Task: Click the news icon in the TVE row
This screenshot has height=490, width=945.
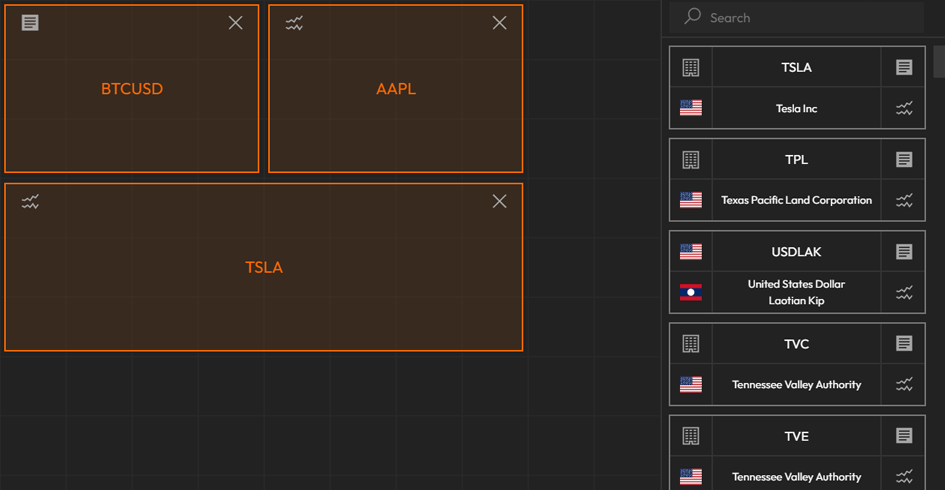Action: click(x=904, y=436)
